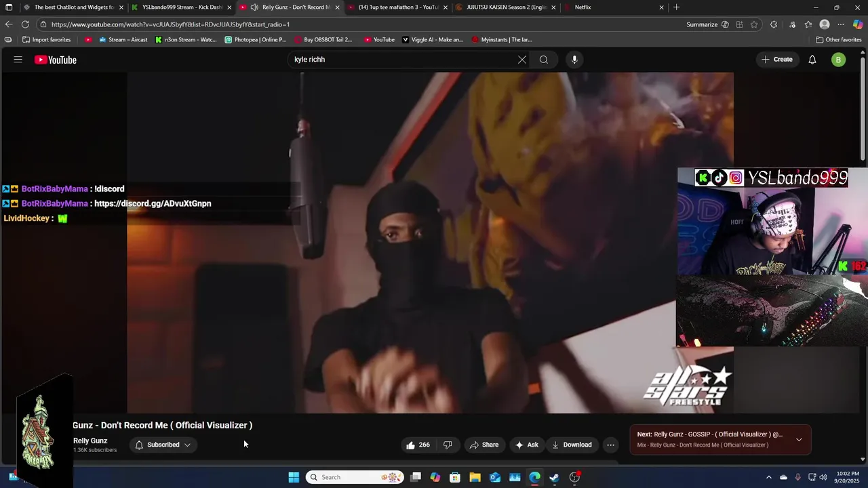
Task: Open split screen icon in address bar
Action: 740,24
